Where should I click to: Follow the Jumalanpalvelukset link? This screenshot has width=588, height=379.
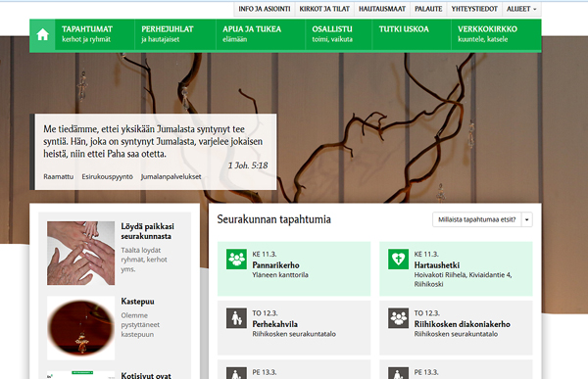point(171,176)
